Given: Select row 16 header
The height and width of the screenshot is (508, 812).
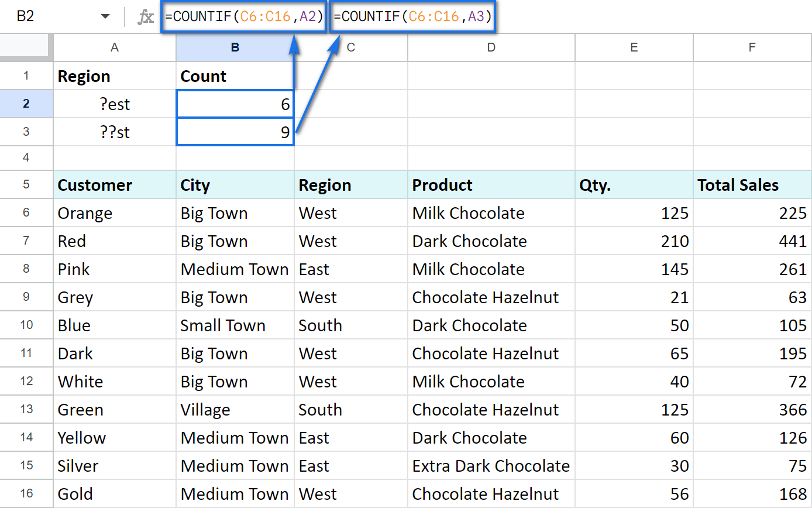Looking at the screenshot, I should tap(26, 494).
